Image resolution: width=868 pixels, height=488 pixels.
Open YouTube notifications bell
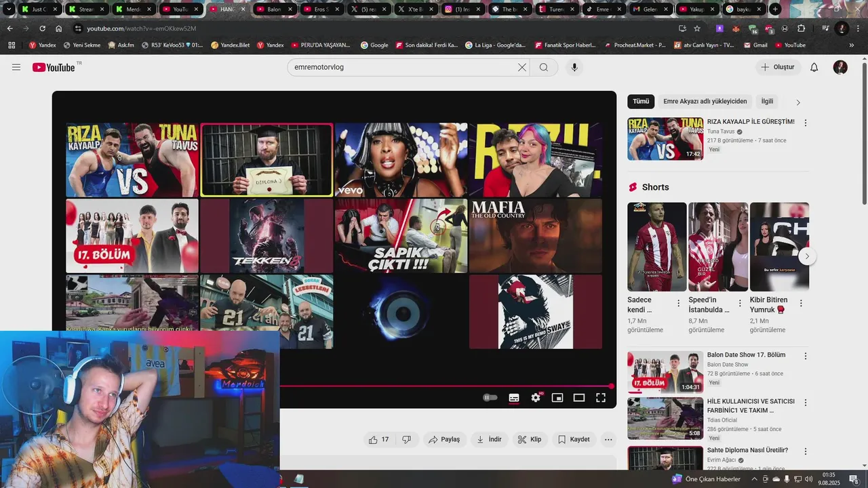tap(814, 67)
